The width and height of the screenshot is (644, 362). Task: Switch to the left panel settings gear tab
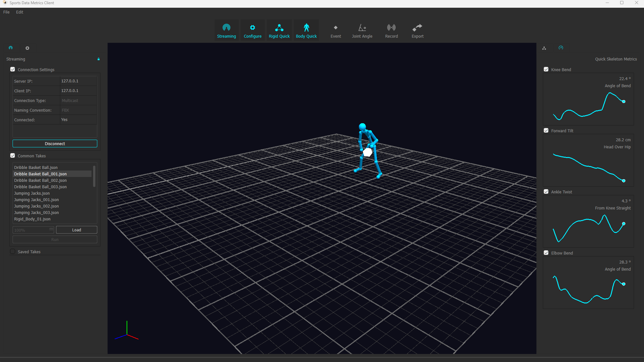click(27, 48)
